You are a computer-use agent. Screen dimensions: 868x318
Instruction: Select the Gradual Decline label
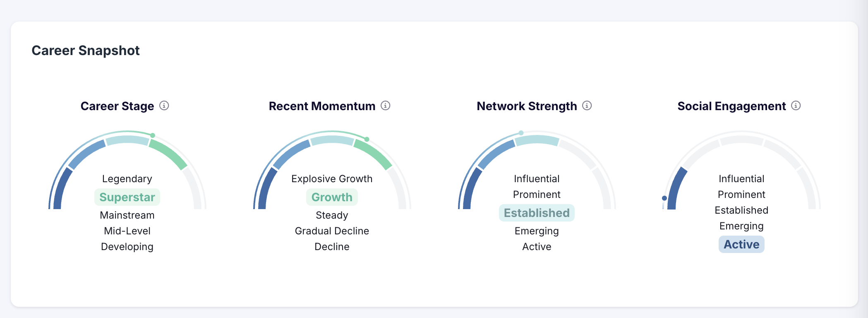tap(332, 231)
